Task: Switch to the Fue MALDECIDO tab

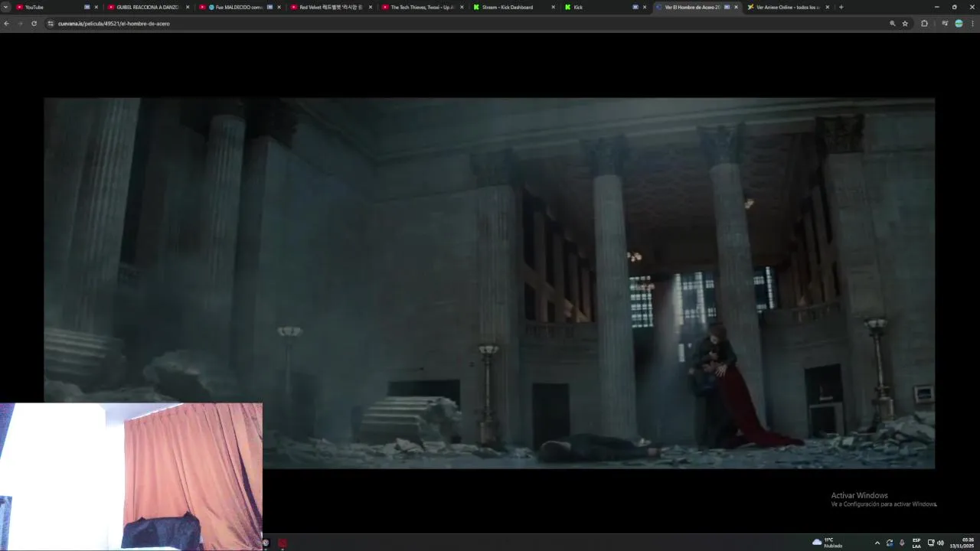Action: point(240,7)
